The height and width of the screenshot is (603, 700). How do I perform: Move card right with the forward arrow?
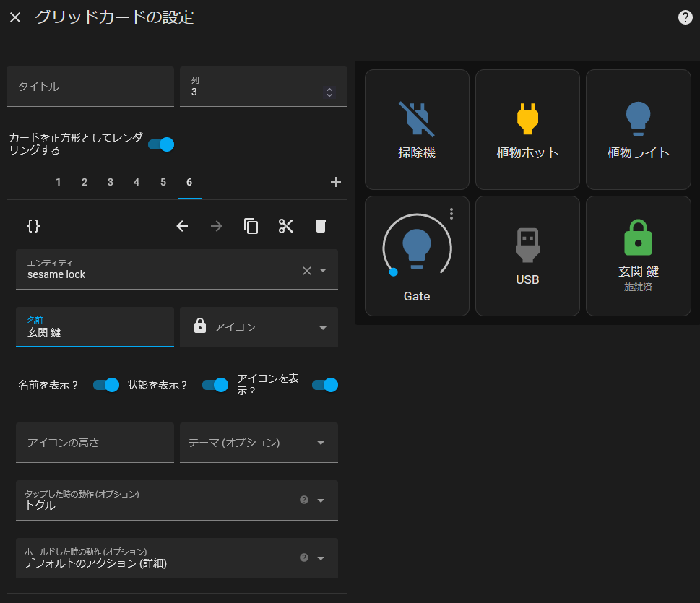(217, 226)
